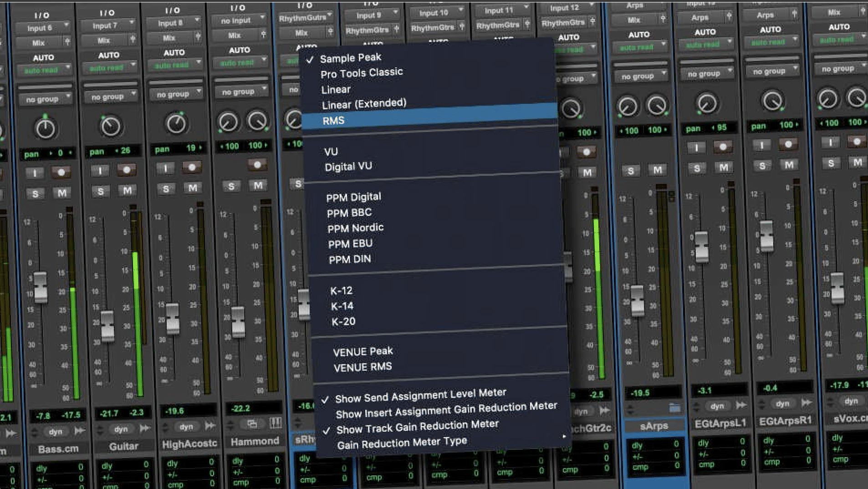The image size is (868, 489).
Task: Select the sArps track name
Action: click(x=654, y=426)
